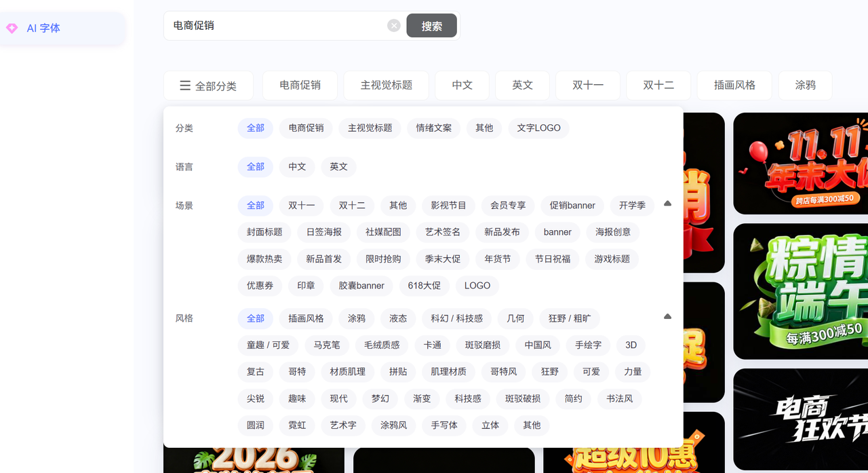Open the 粽情端午 font thumbnail
Screen dimensions: 868x473
(800, 292)
